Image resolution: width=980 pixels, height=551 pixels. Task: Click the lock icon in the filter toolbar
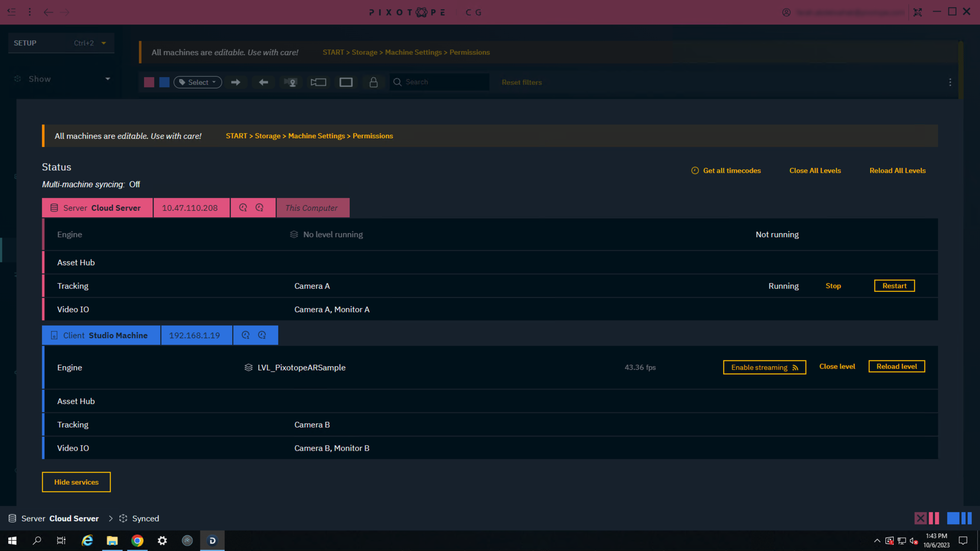pyautogui.click(x=373, y=82)
